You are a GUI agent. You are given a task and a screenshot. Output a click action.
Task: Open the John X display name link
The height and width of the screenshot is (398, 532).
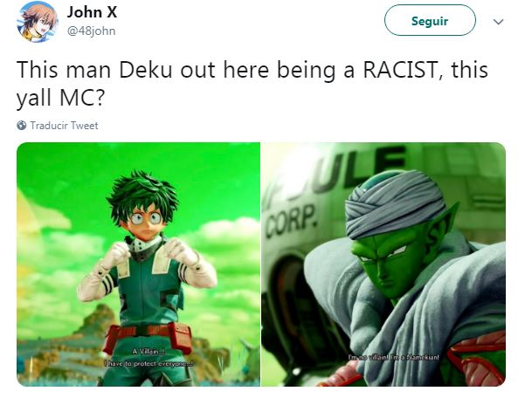pyautogui.click(x=92, y=12)
